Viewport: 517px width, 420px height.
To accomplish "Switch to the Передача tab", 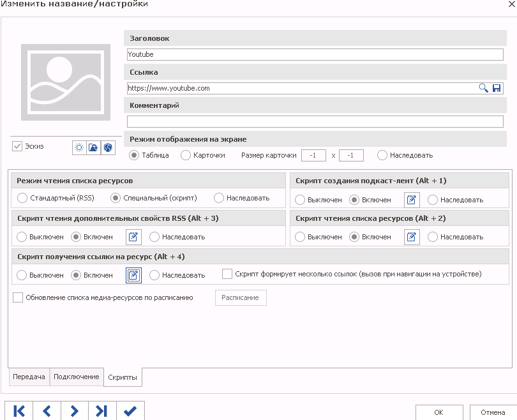I will point(29,377).
